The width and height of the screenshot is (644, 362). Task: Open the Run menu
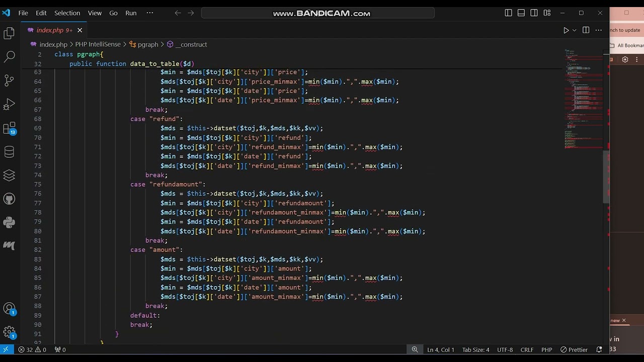click(131, 13)
